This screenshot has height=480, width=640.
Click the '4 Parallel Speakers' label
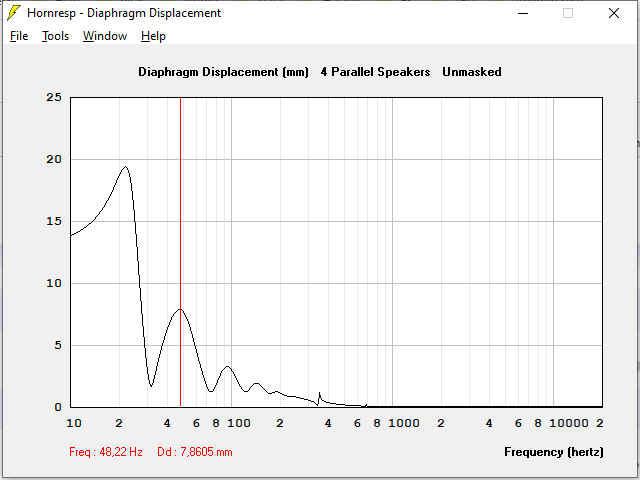[375, 72]
